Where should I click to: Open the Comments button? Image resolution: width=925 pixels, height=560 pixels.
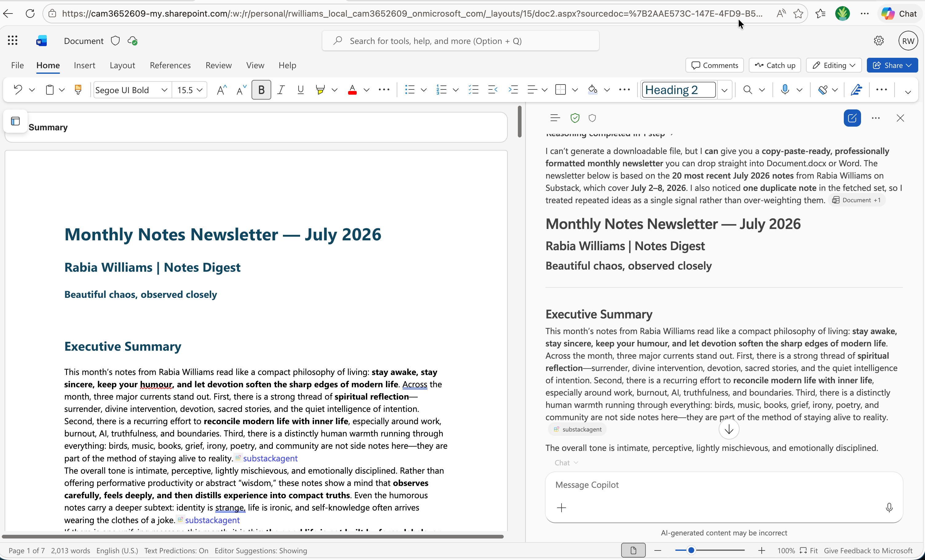(x=714, y=65)
